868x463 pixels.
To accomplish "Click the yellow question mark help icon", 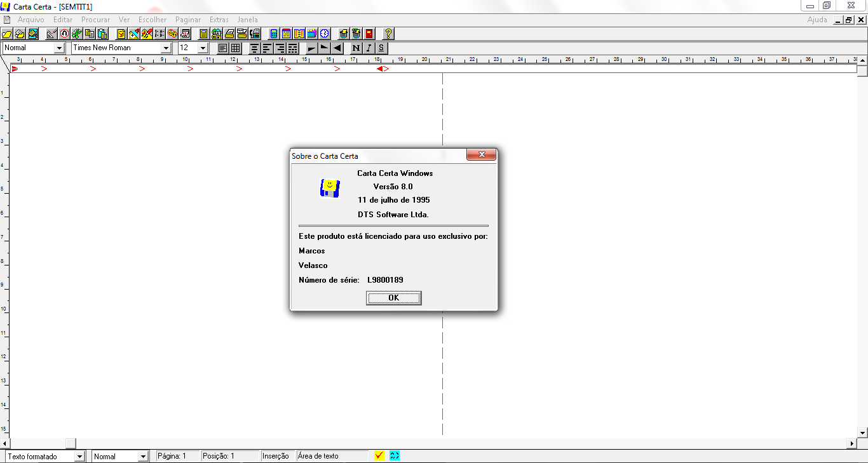I will point(389,34).
